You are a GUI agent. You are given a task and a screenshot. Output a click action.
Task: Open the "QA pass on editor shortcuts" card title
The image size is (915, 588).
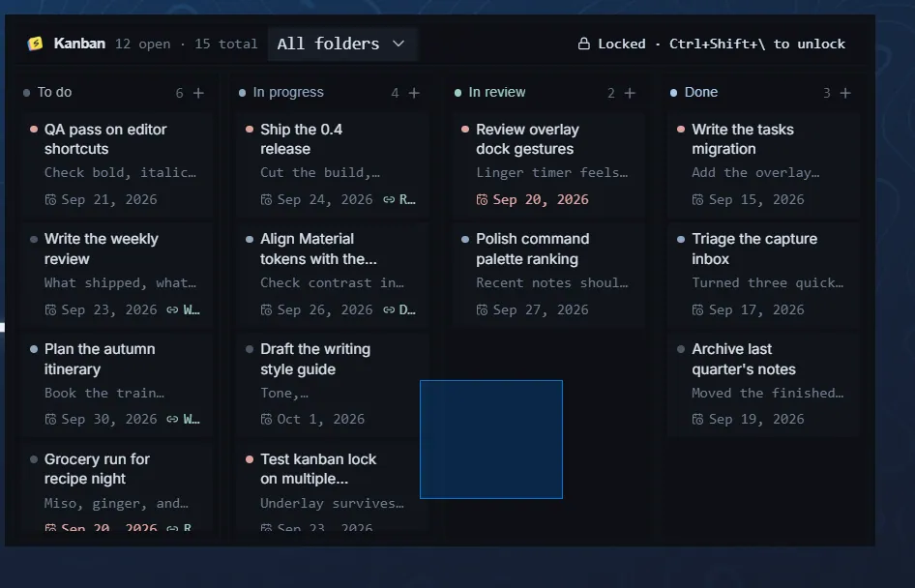105,139
